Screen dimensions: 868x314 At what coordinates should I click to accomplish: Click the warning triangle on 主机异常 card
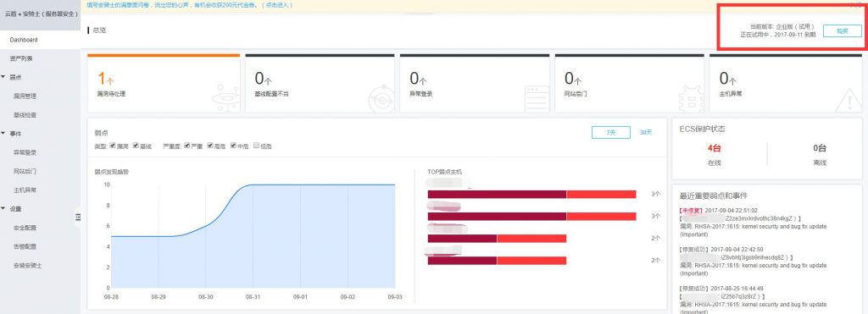point(848,100)
